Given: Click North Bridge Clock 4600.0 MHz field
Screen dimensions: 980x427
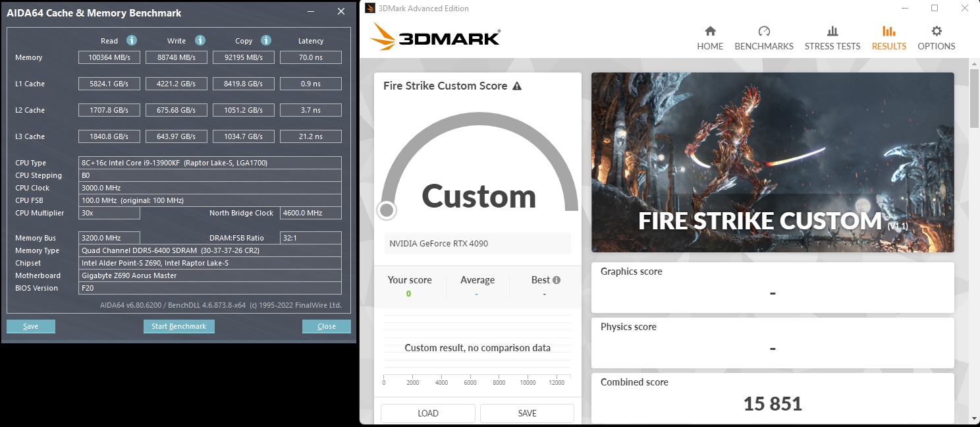Looking at the screenshot, I should (x=311, y=213).
